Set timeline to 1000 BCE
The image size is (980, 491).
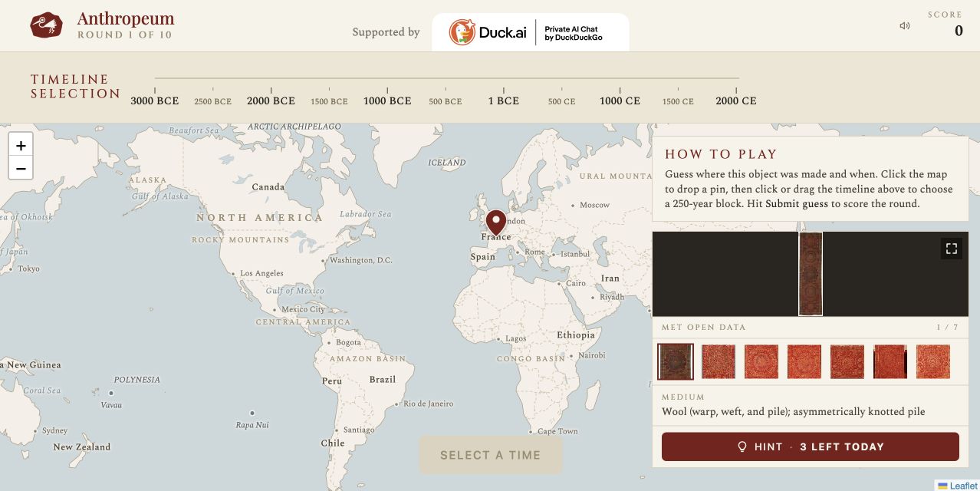click(x=387, y=101)
